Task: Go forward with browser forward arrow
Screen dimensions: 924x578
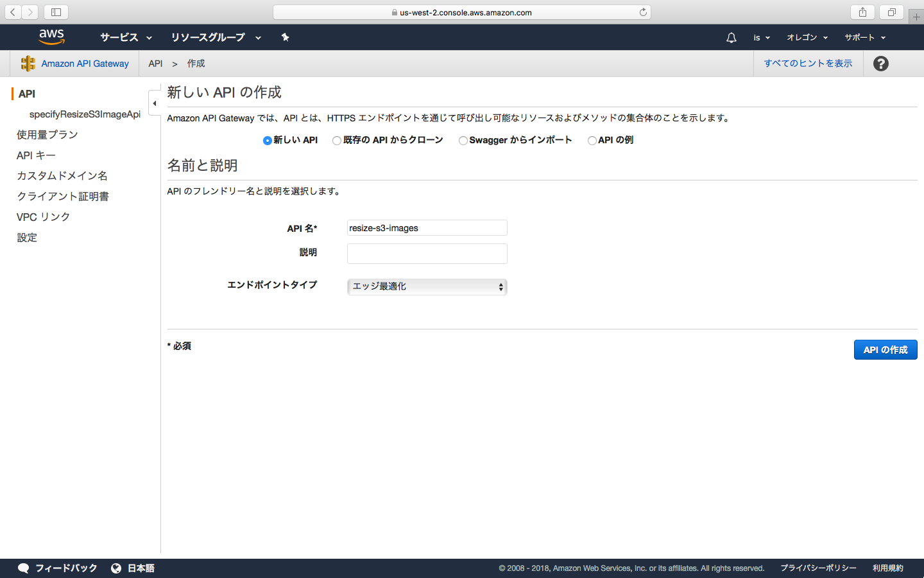Action: coord(30,12)
